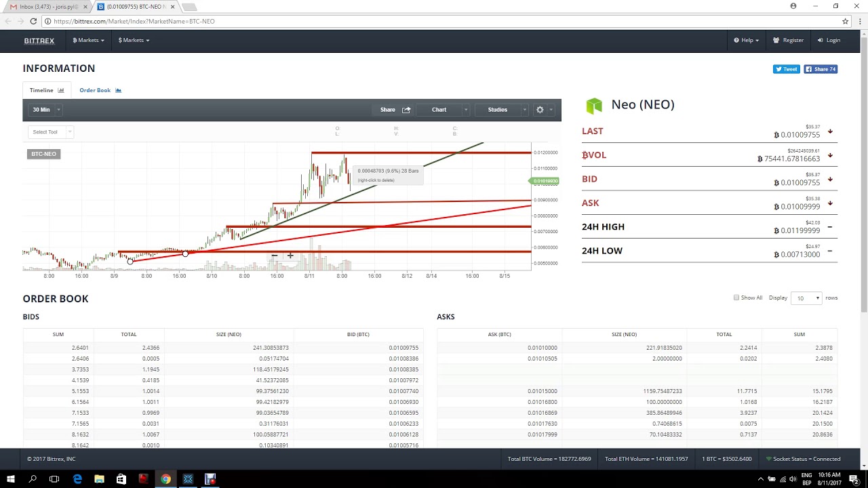Click the Neo coin logo
868x488 pixels.
pyautogui.click(x=594, y=105)
